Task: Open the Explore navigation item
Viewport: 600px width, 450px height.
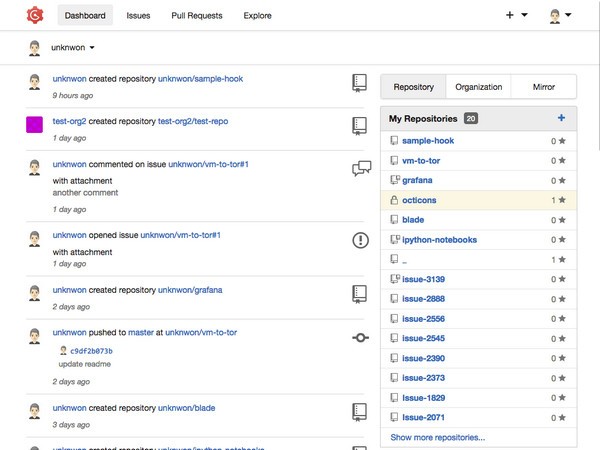Action: coord(257,16)
